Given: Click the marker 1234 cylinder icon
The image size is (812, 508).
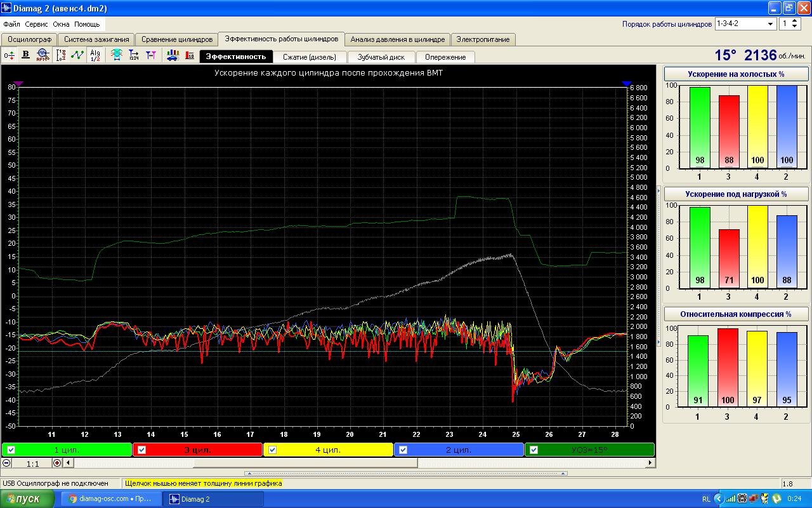Looking at the screenshot, I should pyautogui.click(x=134, y=55).
